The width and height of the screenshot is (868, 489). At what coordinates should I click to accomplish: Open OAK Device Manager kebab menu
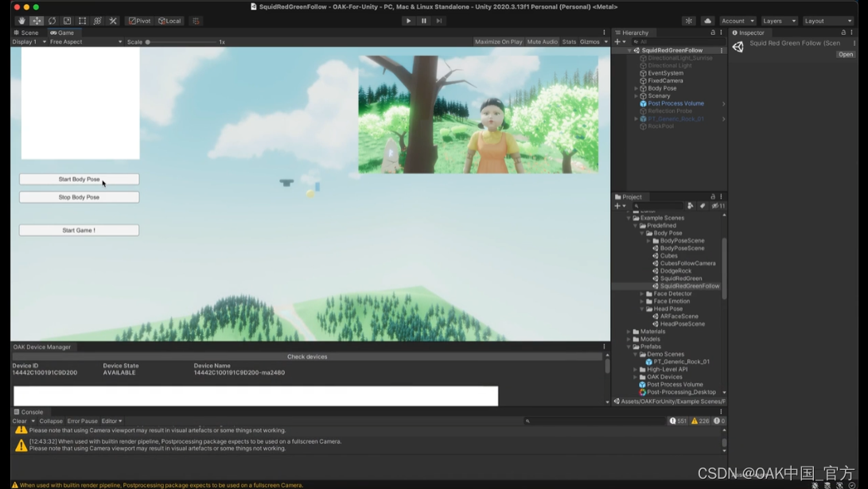pos(604,347)
